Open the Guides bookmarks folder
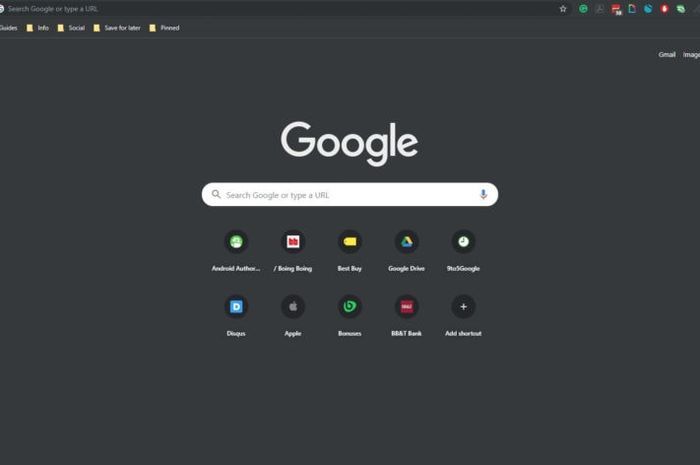700x465 pixels. (8, 28)
